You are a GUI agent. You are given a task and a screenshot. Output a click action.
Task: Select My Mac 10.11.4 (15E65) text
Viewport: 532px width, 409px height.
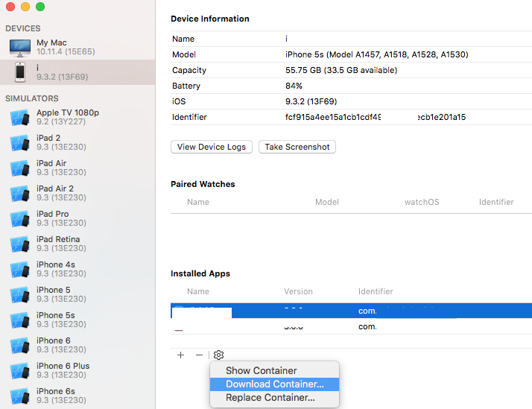click(66, 52)
